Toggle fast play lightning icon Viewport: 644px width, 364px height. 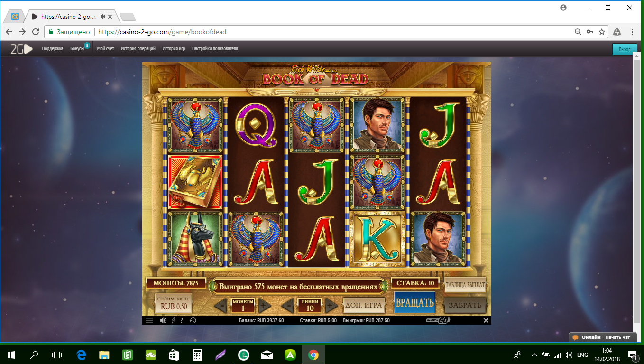174,320
